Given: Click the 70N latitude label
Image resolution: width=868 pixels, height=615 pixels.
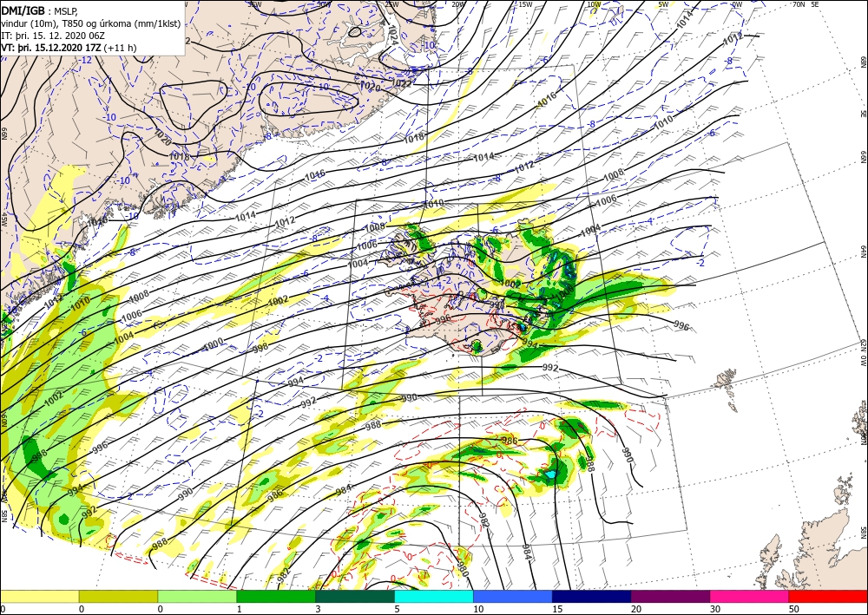Looking at the screenshot, I should (799, 4).
